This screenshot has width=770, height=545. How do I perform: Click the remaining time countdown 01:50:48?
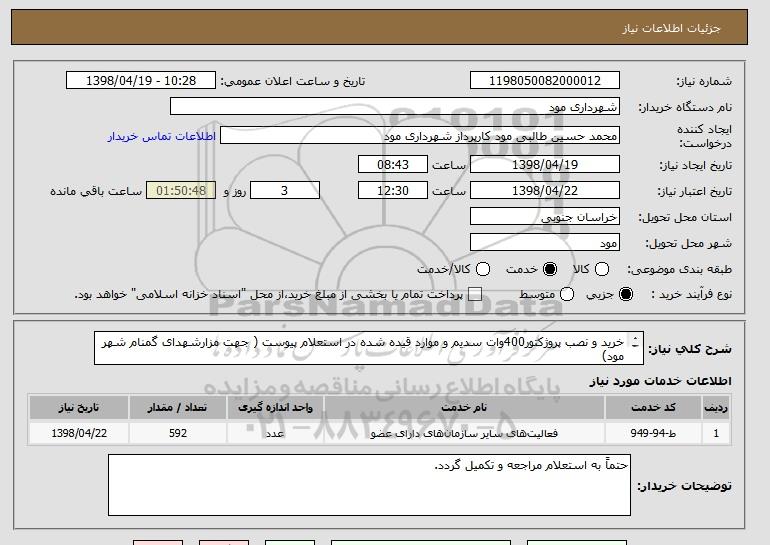coord(181,191)
